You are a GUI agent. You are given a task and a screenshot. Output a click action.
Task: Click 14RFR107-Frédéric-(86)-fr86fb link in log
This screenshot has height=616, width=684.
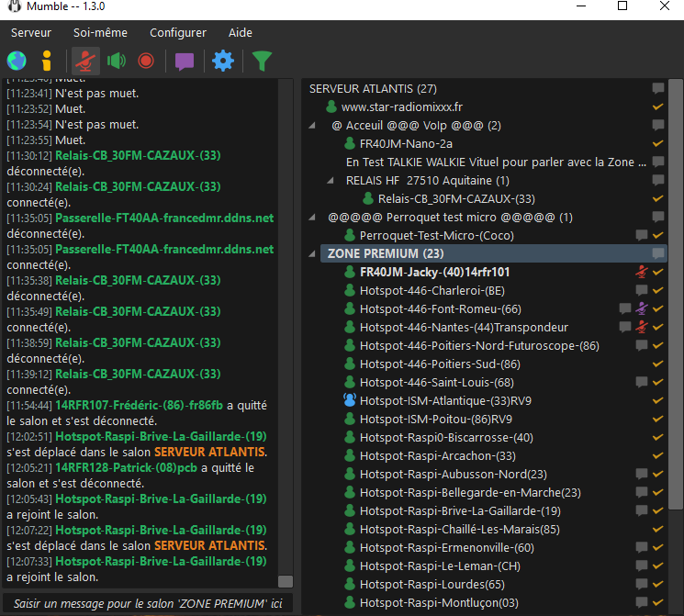click(x=139, y=405)
